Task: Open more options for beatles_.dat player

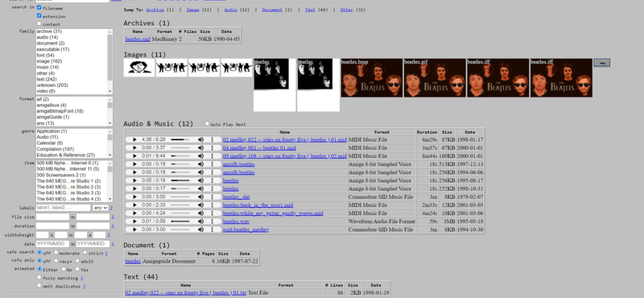Action: point(213,197)
